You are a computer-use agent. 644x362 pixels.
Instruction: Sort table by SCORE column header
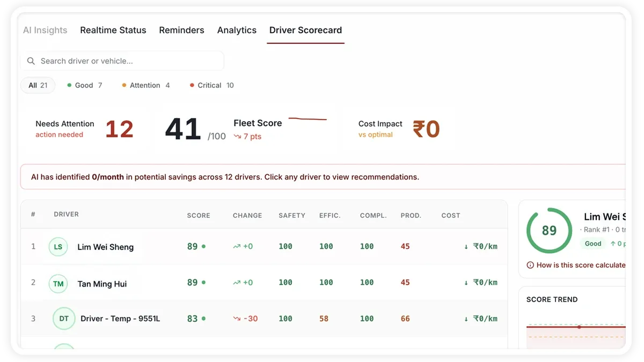tap(199, 216)
